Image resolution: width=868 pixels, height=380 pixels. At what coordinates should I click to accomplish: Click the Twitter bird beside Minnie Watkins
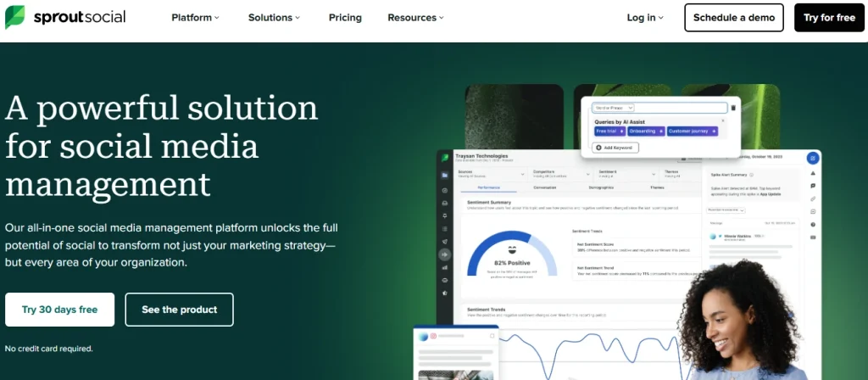721,236
